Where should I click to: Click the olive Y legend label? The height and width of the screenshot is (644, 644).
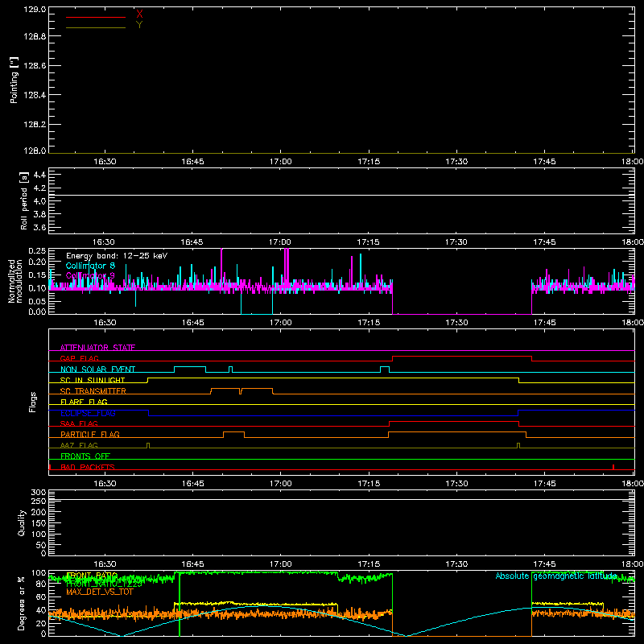coord(139,25)
